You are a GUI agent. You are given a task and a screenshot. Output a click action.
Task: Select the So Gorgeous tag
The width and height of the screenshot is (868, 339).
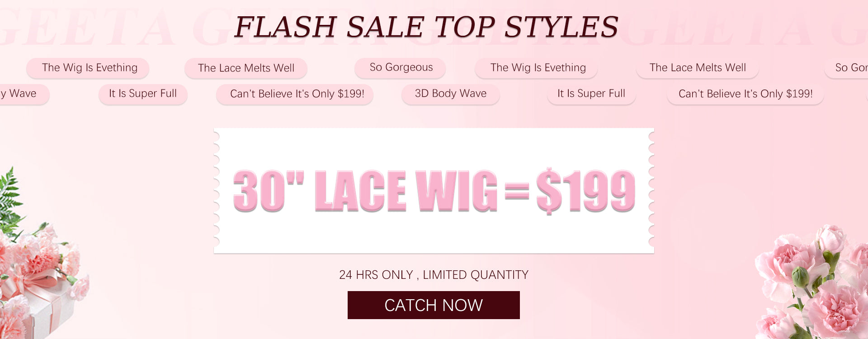pos(400,68)
